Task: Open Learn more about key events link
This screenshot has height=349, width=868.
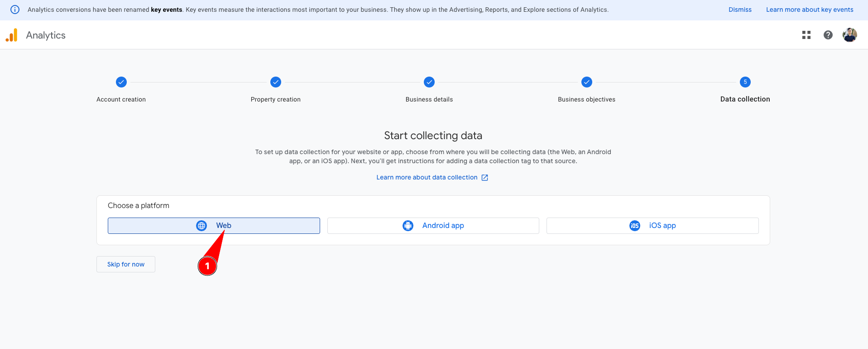Action: point(809,10)
